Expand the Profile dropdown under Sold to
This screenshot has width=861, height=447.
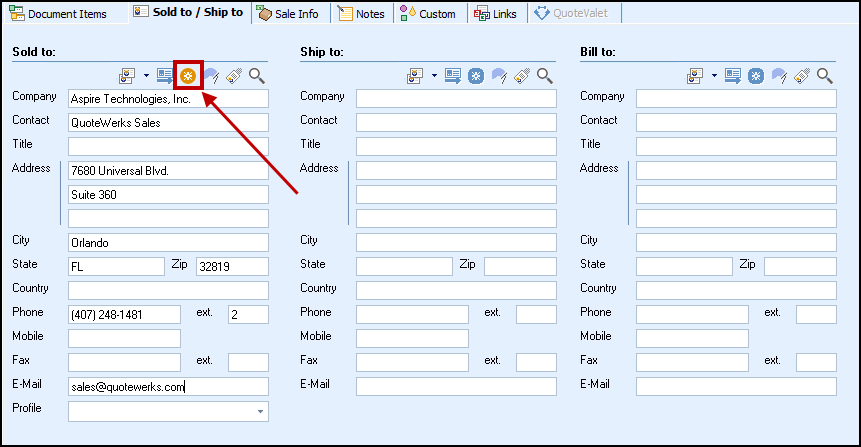tap(261, 411)
